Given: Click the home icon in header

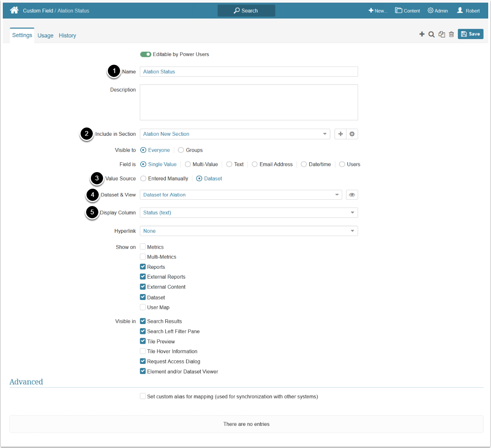Looking at the screenshot, I should click(x=14, y=10).
